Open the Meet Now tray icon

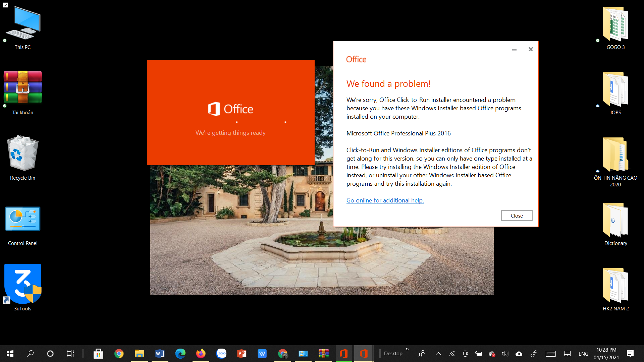coord(465,354)
